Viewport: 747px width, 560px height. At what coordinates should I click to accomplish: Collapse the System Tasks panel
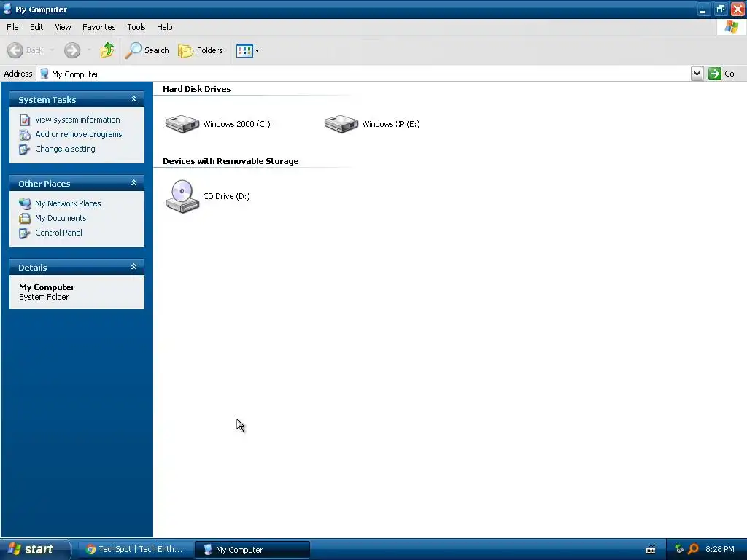(134, 99)
